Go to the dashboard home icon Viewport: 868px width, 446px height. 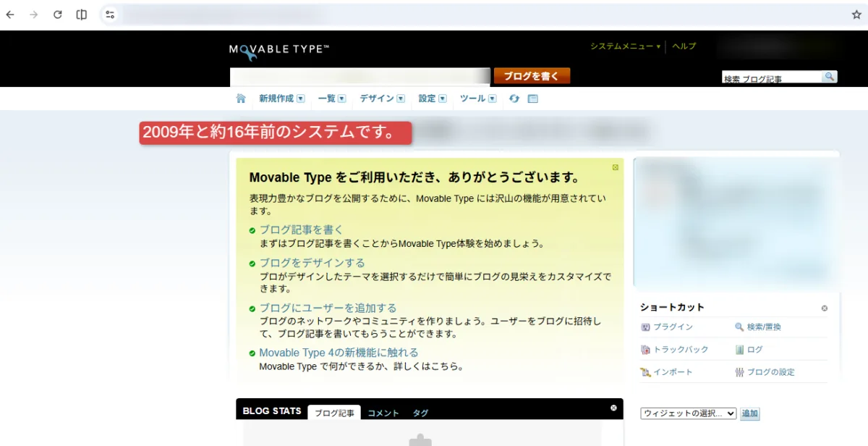click(241, 98)
